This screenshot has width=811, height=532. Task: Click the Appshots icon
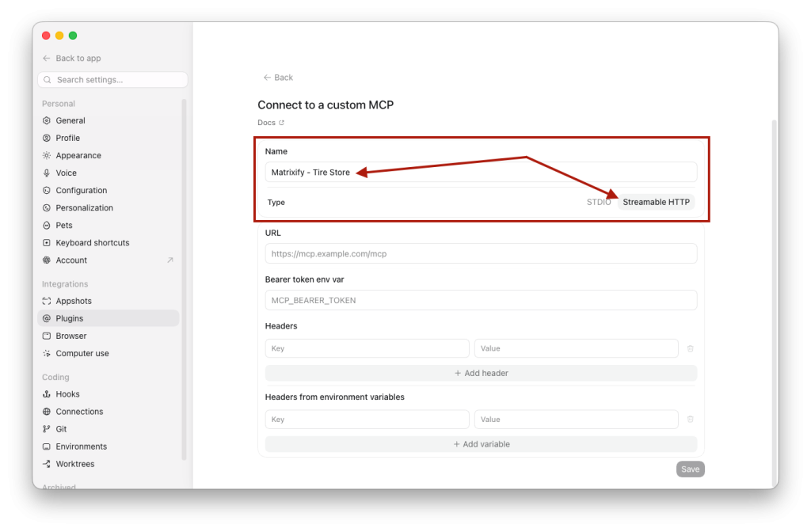(47, 301)
